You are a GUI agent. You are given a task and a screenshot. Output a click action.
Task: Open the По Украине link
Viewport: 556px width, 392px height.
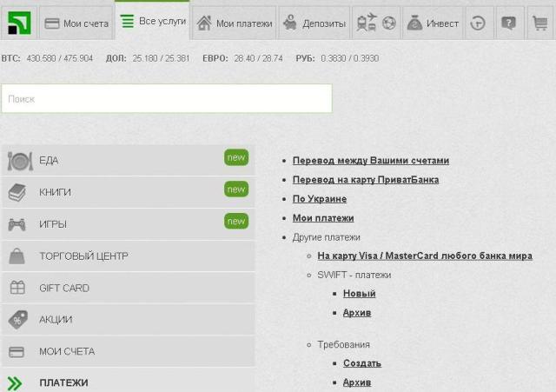tap(320, 199)
